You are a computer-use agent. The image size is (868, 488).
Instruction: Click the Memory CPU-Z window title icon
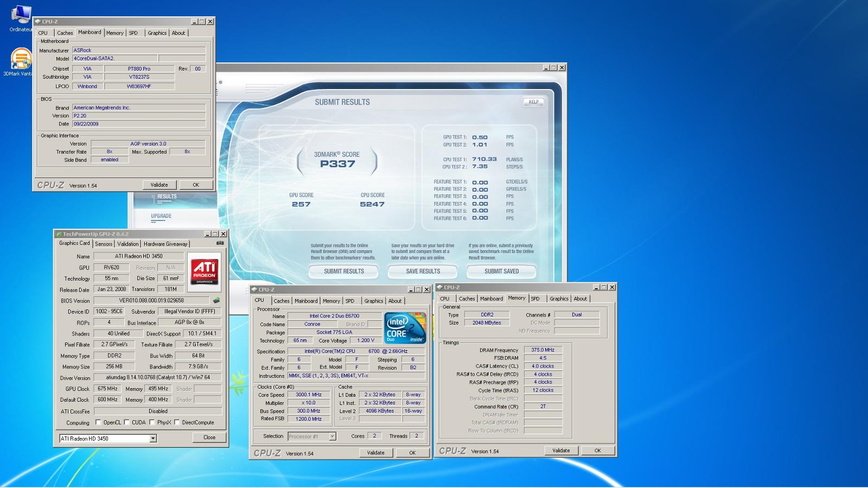[x=439, y=287]
